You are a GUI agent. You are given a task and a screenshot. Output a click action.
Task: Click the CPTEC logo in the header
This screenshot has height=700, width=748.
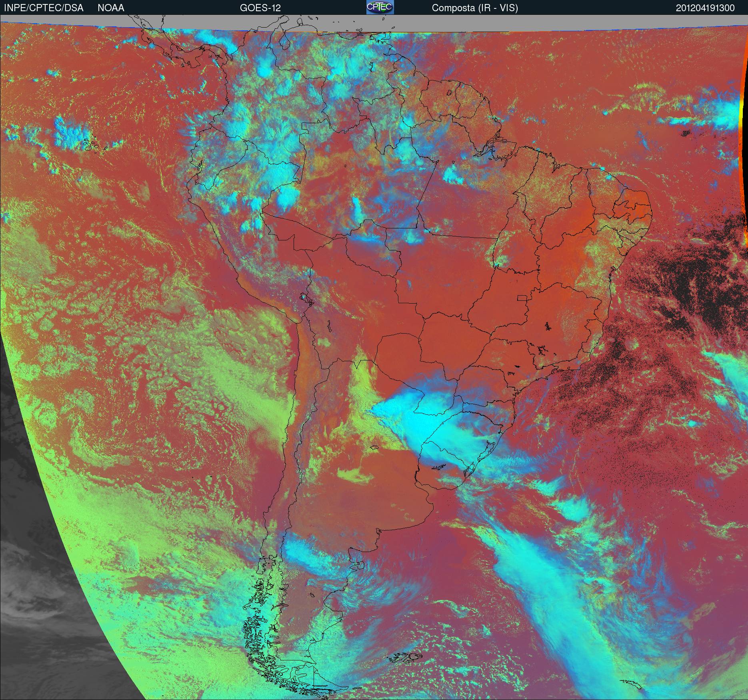point(380,7)
